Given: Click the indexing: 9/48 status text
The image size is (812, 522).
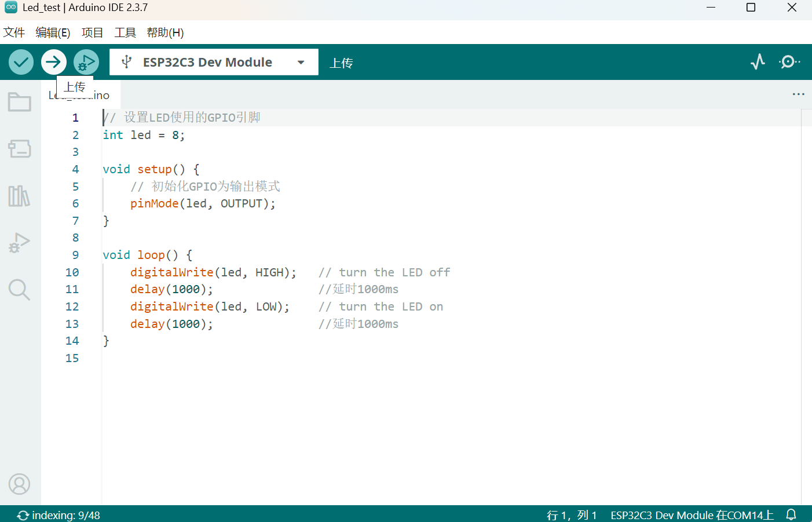Looking at the screenshot, I should point(66,515).
